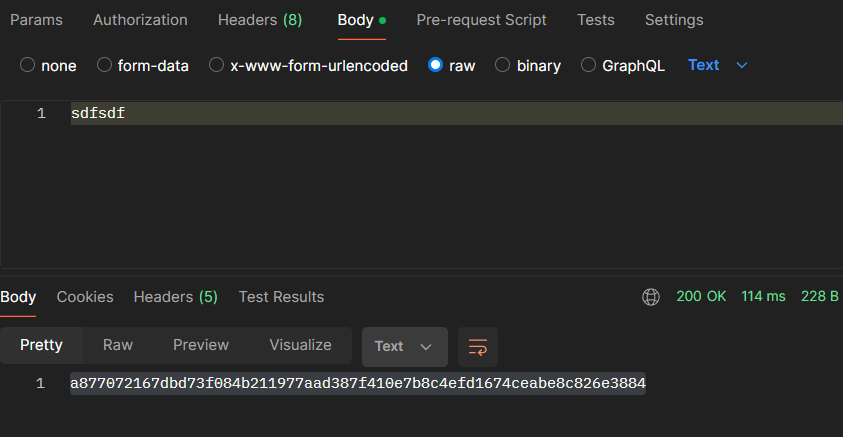843x437 pixels.
Task: Open the raw body Text format dropdown
Action: click(x=717, y=65)
